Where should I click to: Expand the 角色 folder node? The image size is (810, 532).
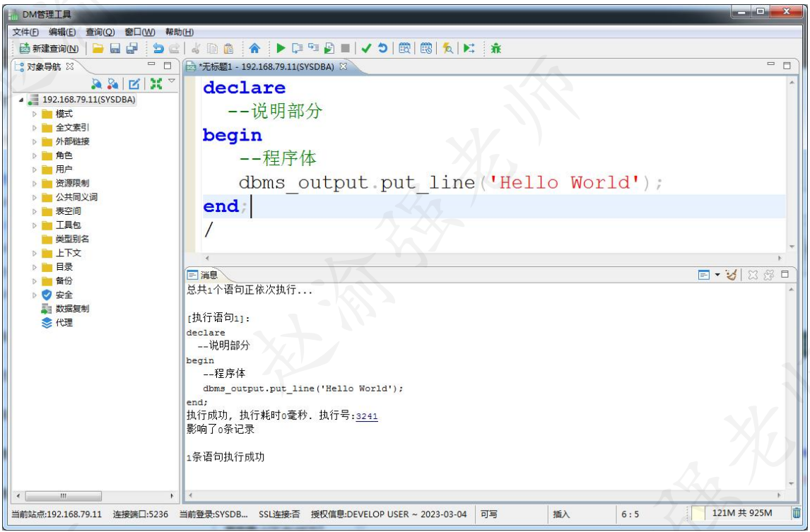click(x=35, y=155)
